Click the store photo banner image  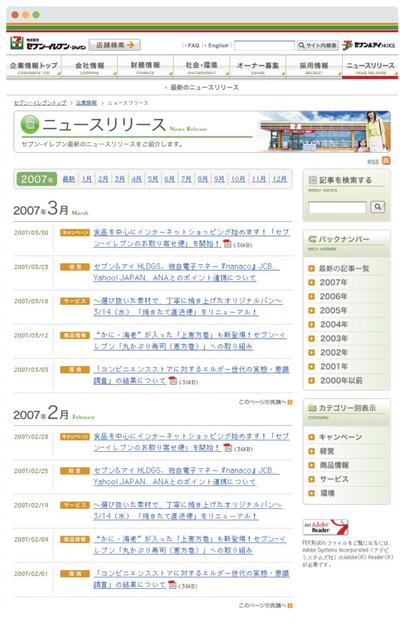(325, 132)
